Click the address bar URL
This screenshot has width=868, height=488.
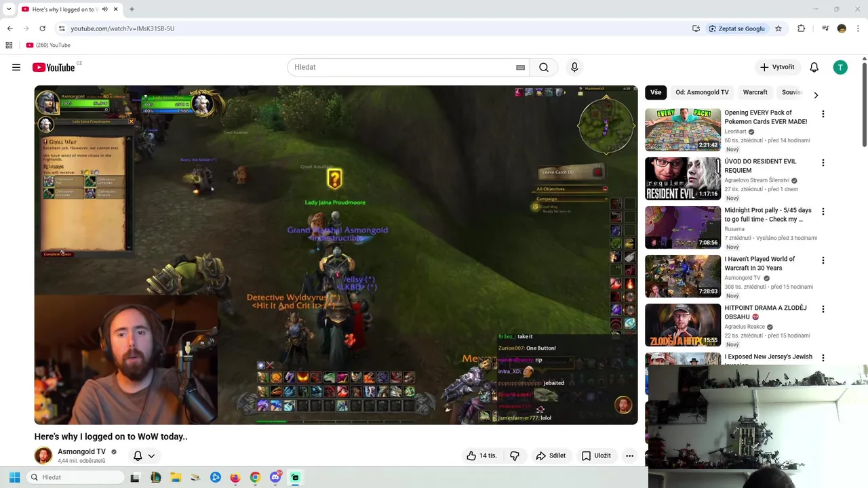click(x=123, y=28)
